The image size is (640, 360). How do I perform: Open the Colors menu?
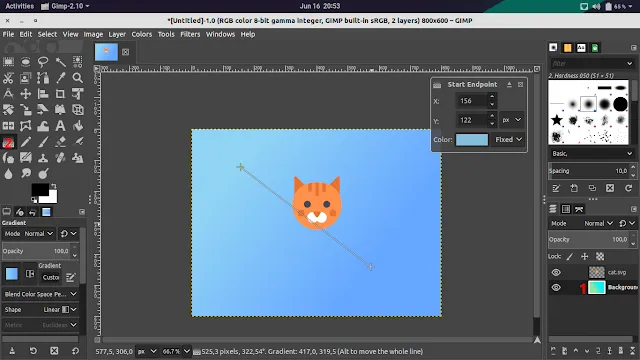tap(142, 34)
